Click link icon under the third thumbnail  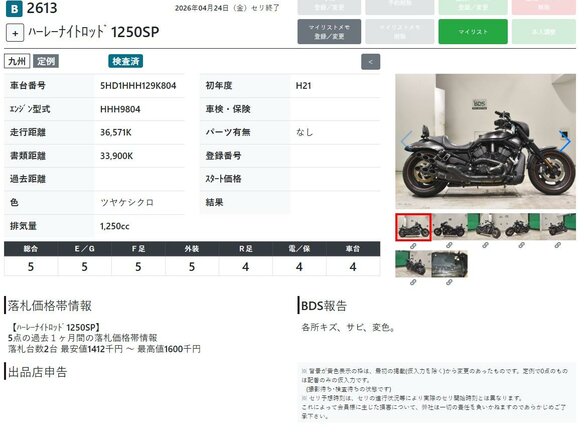(x=485, y=245)
